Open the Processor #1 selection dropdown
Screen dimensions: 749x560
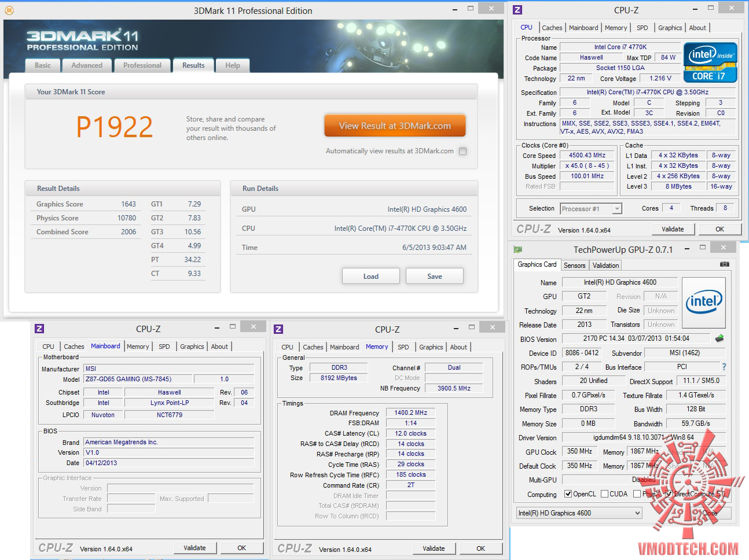click(x=590, y=209)
